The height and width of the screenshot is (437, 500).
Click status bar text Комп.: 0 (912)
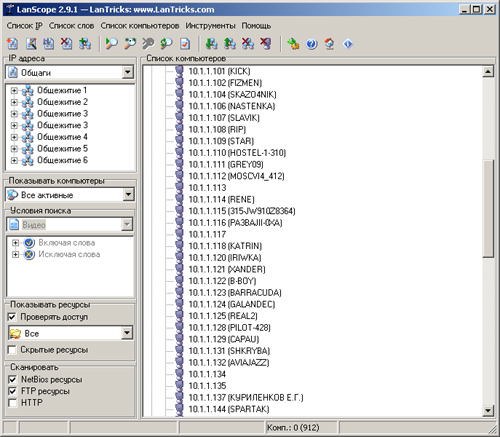pos(293,427)
